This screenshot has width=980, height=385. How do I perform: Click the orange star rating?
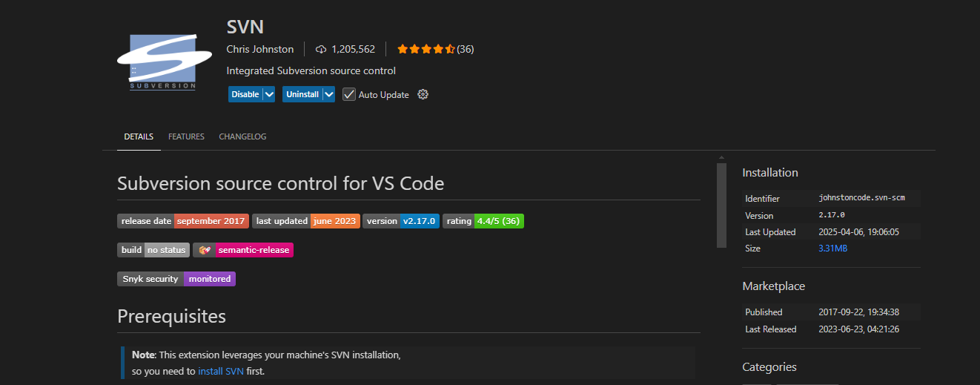tap(426, 50)
